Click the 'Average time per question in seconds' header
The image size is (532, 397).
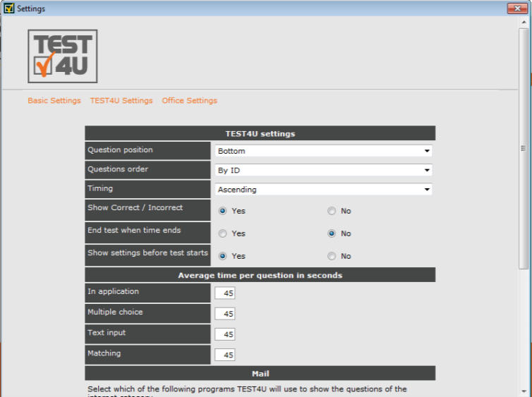[x=260, y=275]
